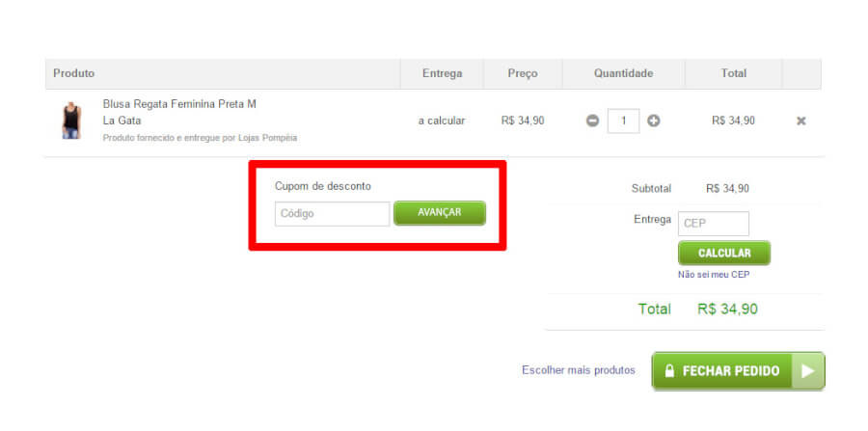Screen dimensions: 868x431
Task: Open the black tank top product thumbnail
Action: 69,121
